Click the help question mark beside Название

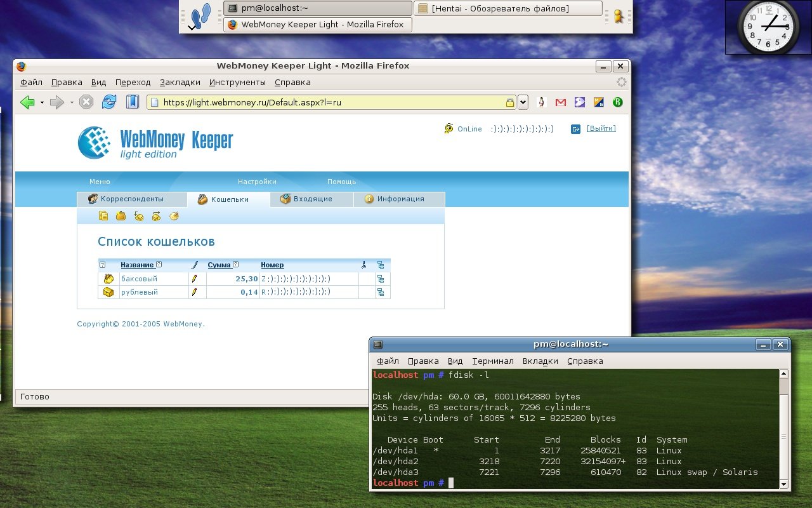click(159, 265)
